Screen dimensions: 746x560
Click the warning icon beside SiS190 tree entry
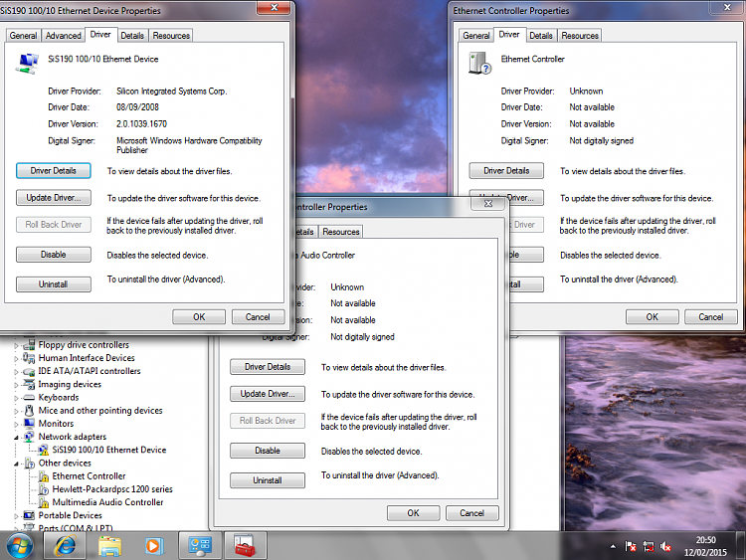[x=44, y=451]
